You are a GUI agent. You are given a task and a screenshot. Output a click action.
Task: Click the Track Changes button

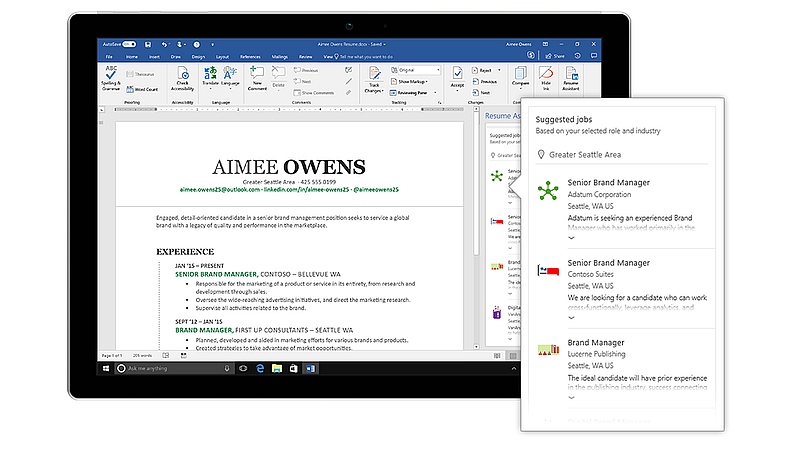pyautogui.click(x=374, y=80)
